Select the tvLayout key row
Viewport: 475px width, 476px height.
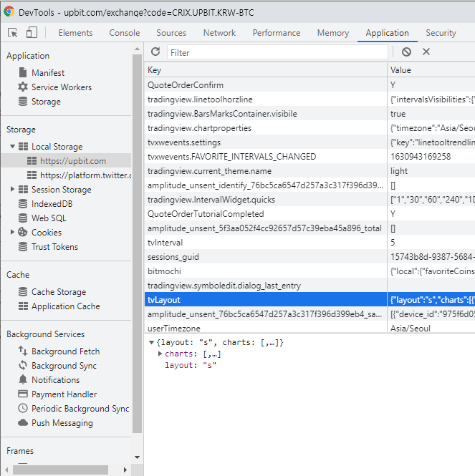coord(266,300)
